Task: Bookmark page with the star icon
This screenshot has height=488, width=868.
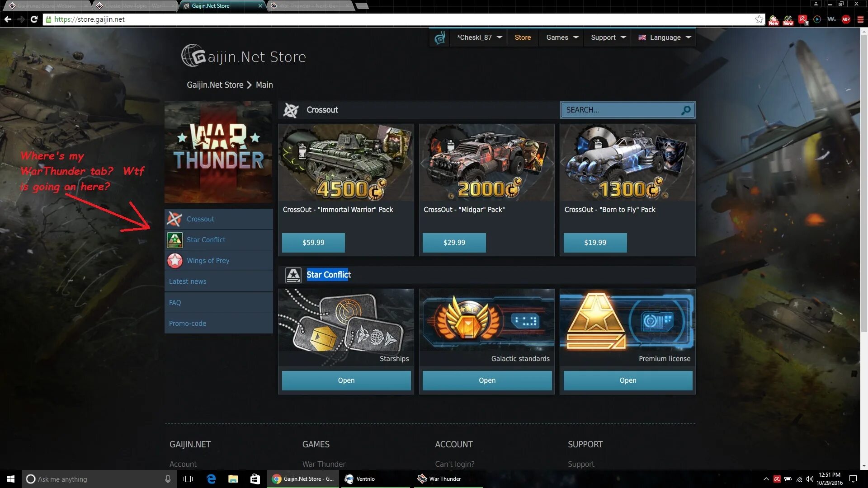Action: [x=759, y=19]
